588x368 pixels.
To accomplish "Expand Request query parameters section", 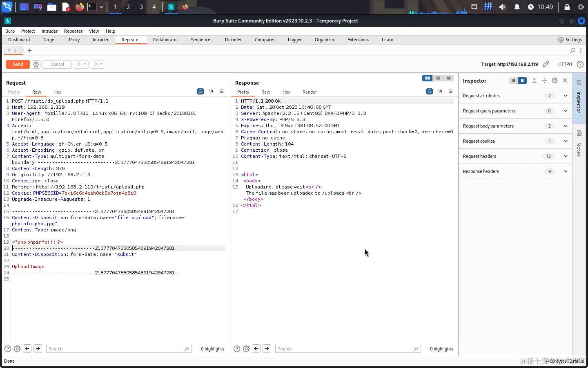I will 515,111.
